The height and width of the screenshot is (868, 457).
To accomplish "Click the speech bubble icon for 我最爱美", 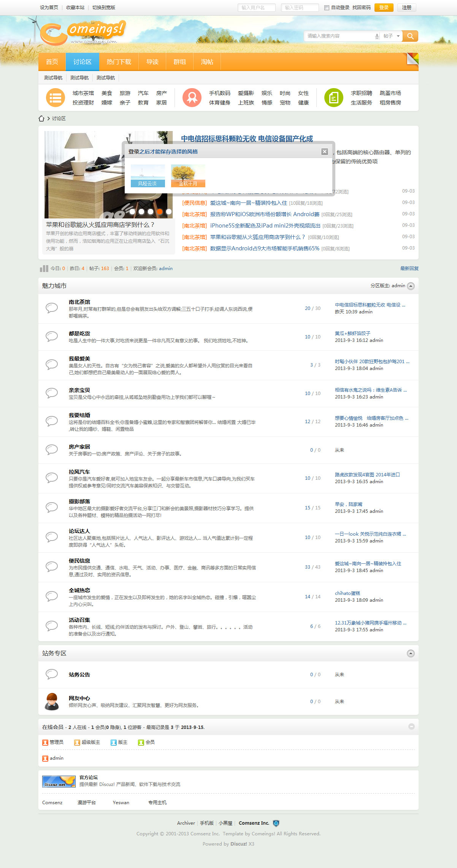I will click(52, 365).
